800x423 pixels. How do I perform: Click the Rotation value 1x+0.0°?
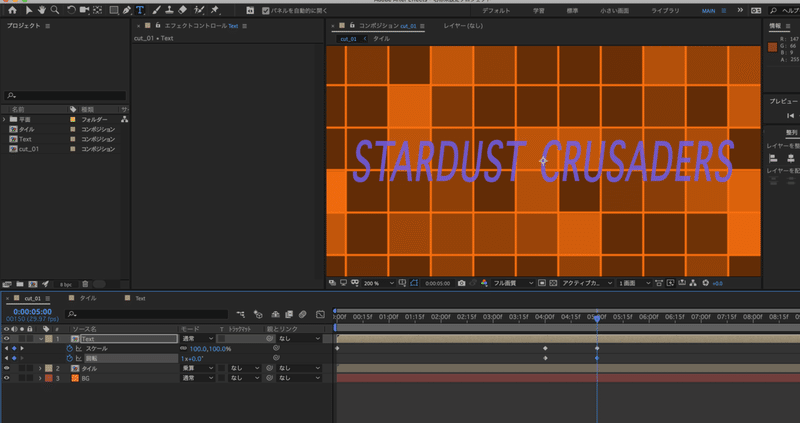tap(192, 359)
